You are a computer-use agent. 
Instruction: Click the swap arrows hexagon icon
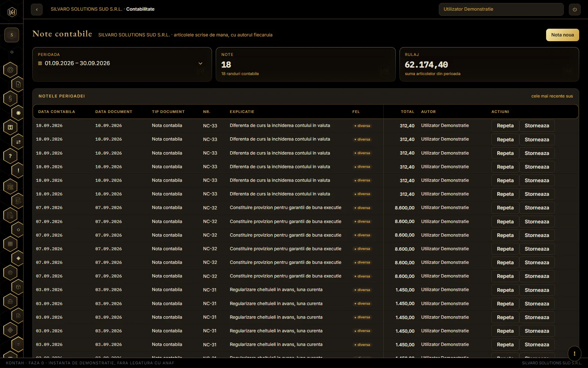click(x=18, y=142)
